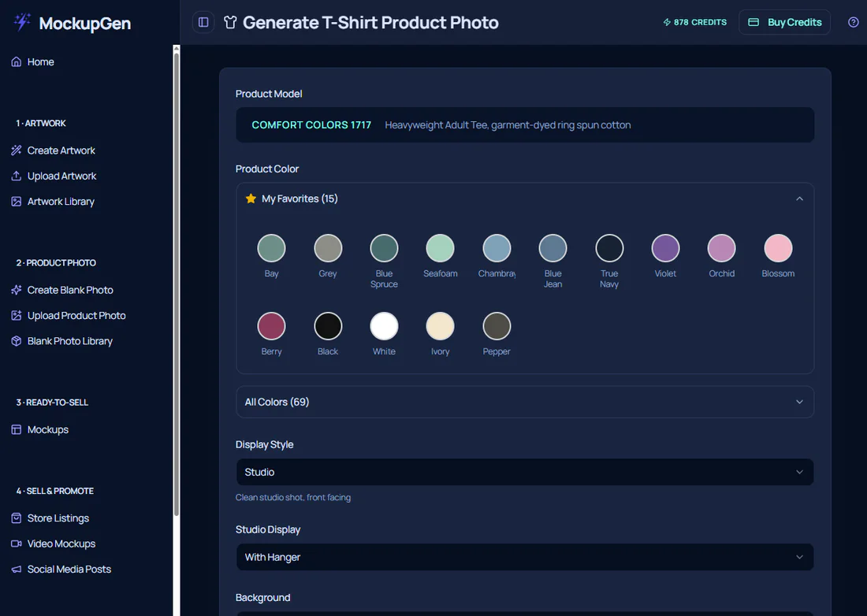The width and height of the screenshot is (867, 616).
Task: Click the Home house icon
Action: [x=17, y=62]
